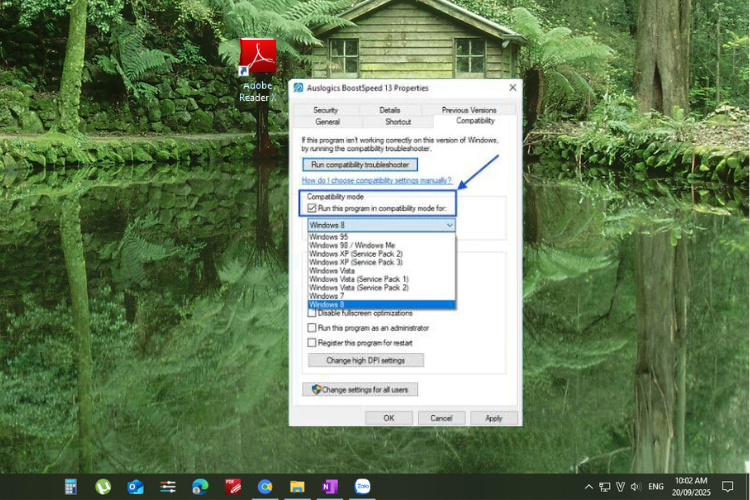Open the Adobe Reader X desktop shortcut
The image size is (750, 500).
tap(258, 70)
